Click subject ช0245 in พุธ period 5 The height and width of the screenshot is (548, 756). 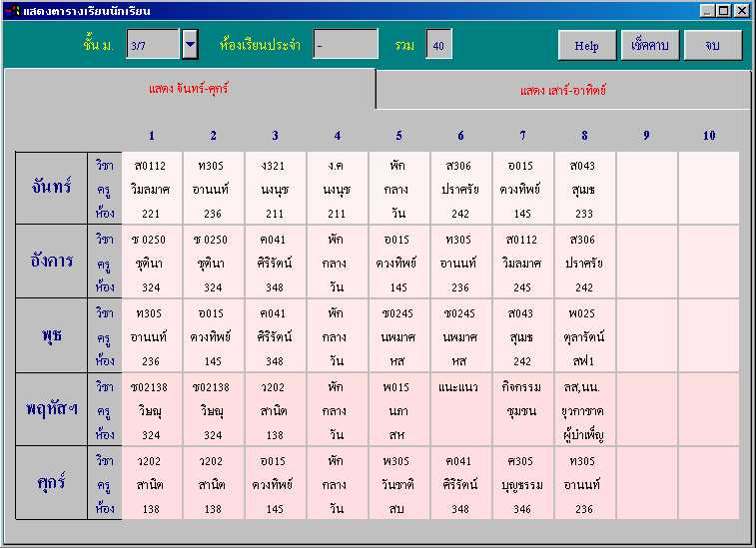click(x=397, y=313)
